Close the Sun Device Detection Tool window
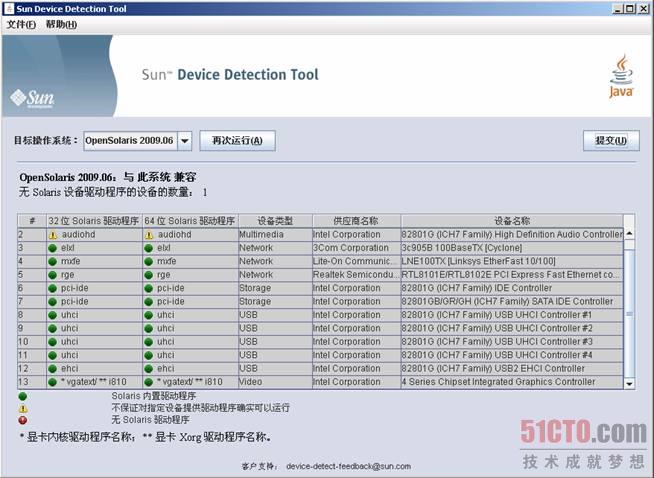 point(644,8)
